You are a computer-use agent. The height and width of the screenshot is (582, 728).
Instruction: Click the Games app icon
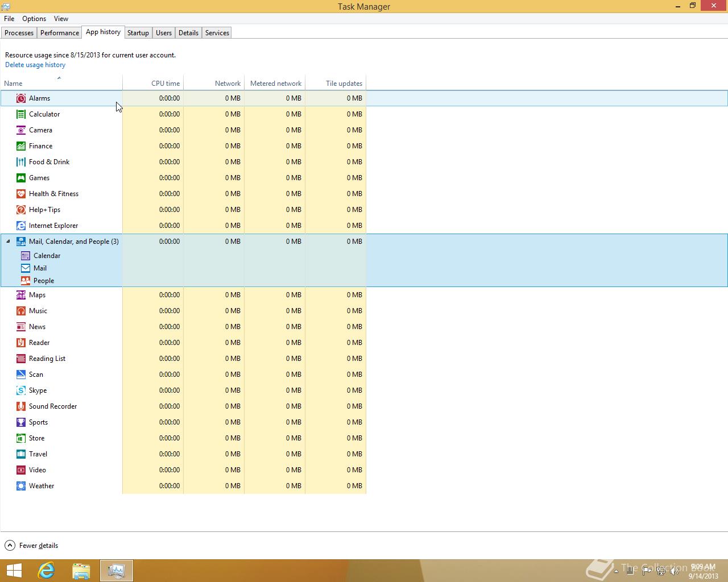(21, 178)
